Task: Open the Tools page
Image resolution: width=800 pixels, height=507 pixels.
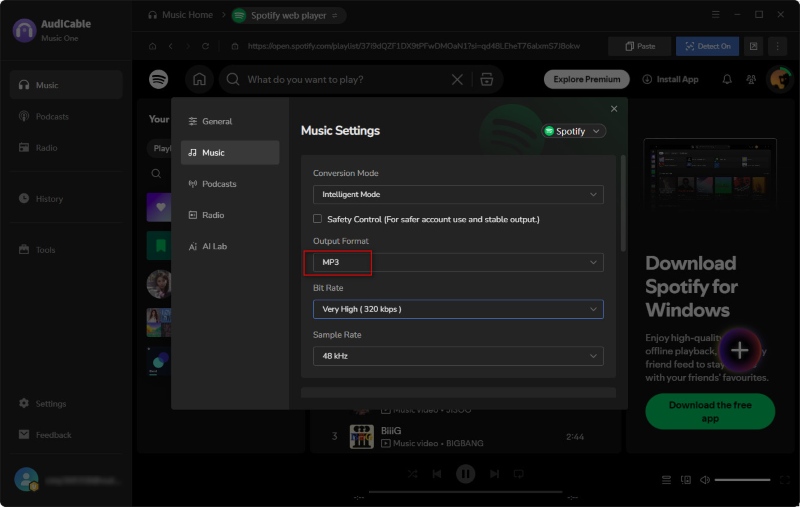Action: click(x=66, y=249)
